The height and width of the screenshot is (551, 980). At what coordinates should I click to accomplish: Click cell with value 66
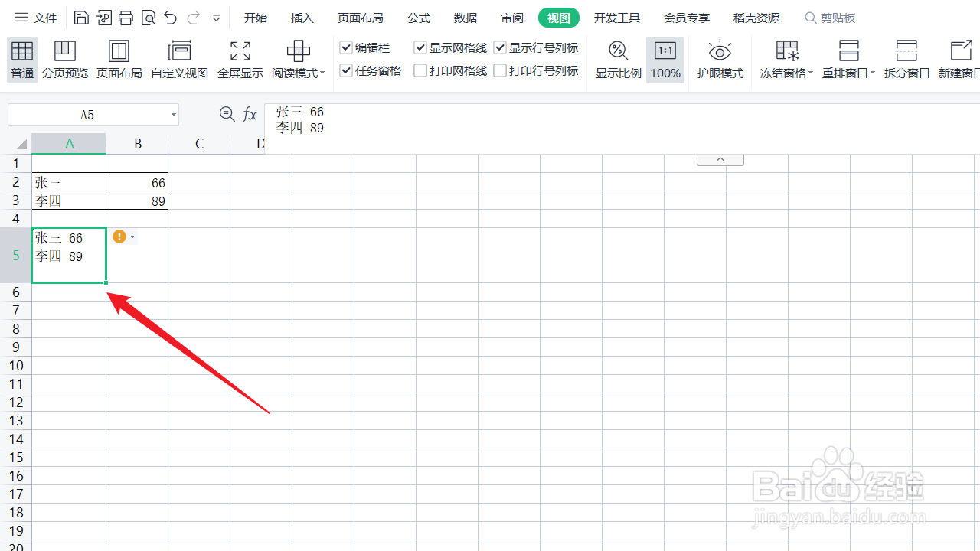[137, 182]
